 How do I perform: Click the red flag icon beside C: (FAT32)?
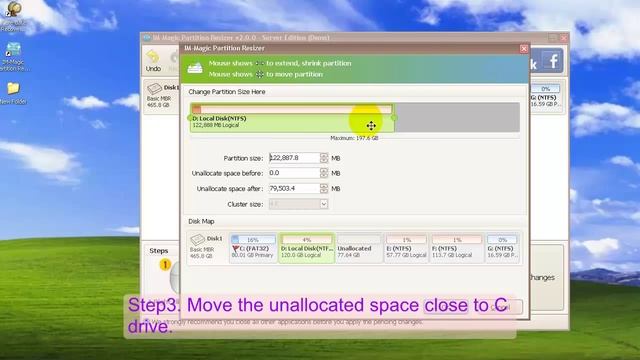point(235,249)
